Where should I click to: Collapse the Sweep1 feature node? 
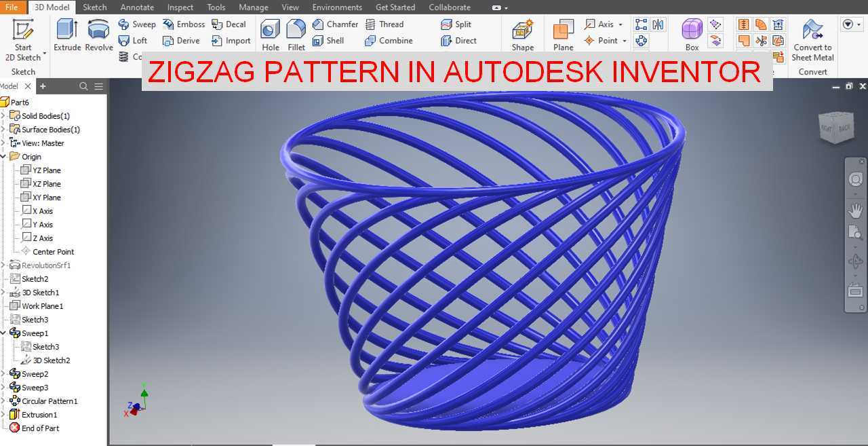3,333
